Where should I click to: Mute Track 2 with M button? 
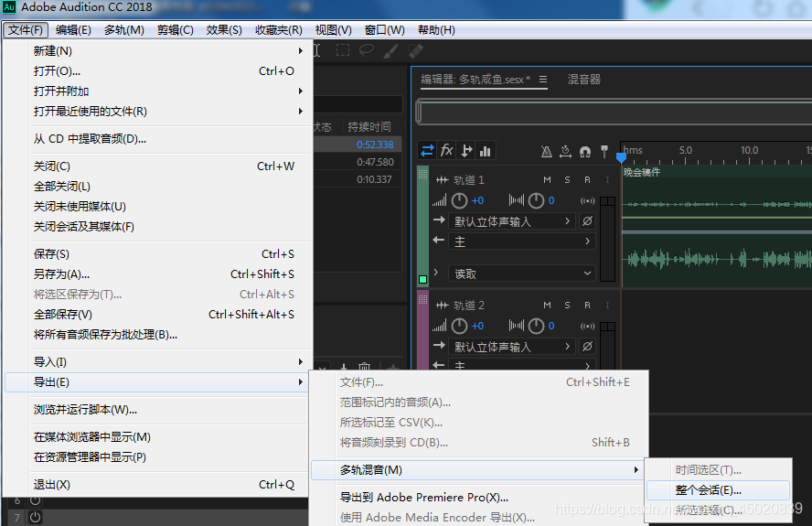point(547,306)
